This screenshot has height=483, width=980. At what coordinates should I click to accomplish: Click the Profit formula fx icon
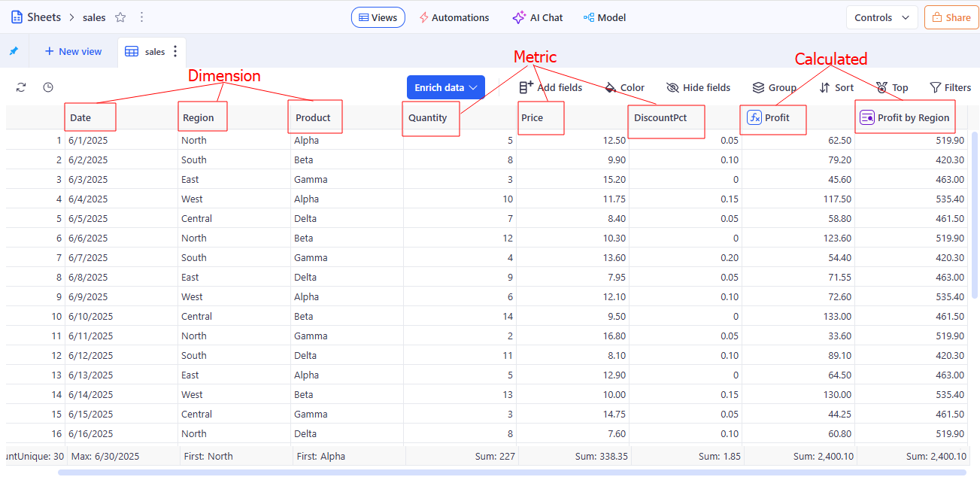pyautogui.click(x=754, y=117)
